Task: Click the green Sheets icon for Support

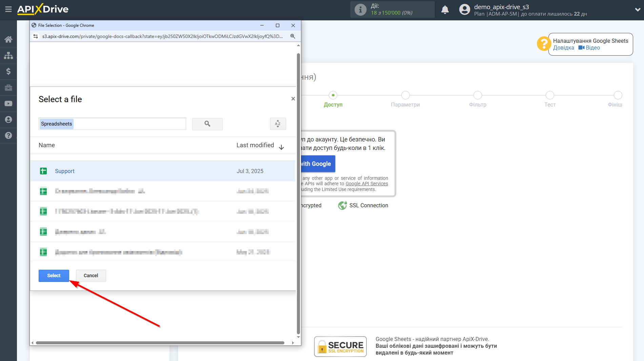Action: [x=43, y=171]
